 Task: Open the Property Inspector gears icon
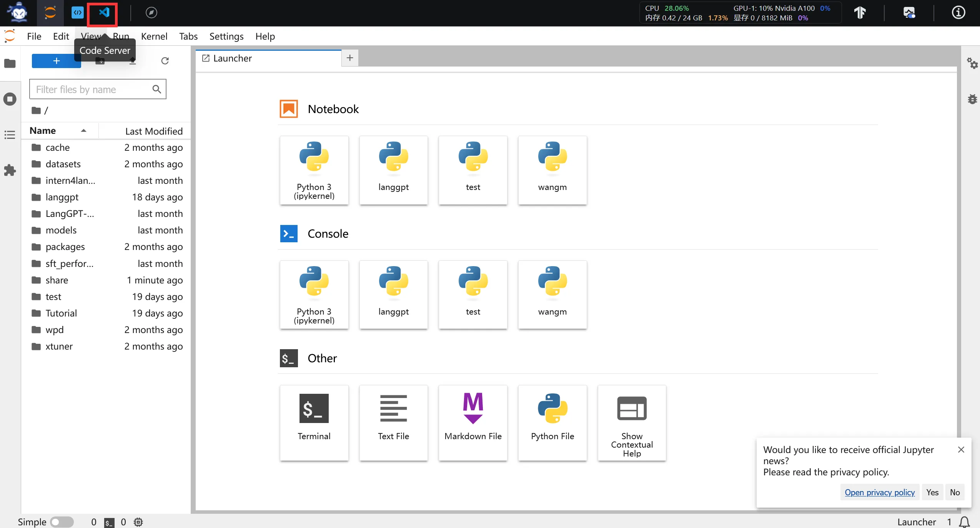(x=972, y=63)
